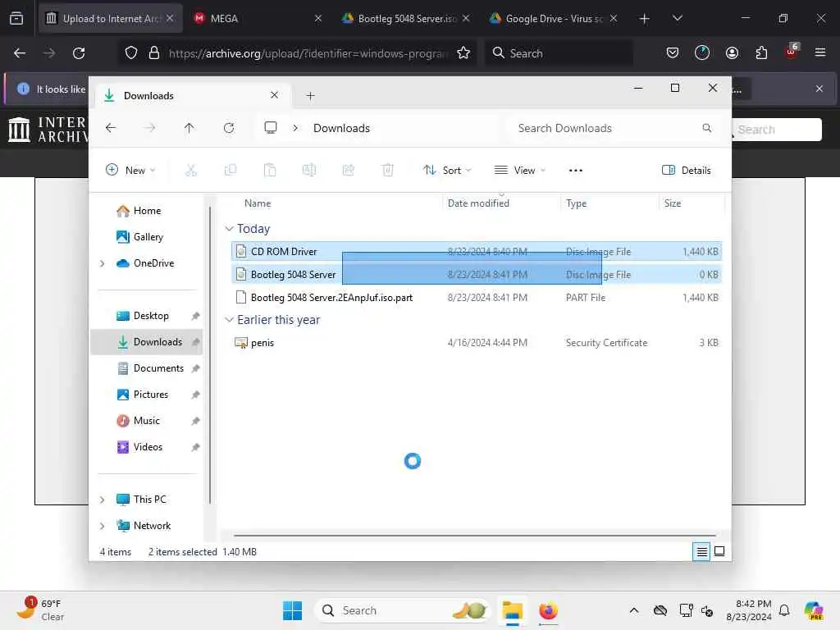Expand the OneDrive tree node
840x630 pixels.
pyautogui.click(x=102, y=263)
